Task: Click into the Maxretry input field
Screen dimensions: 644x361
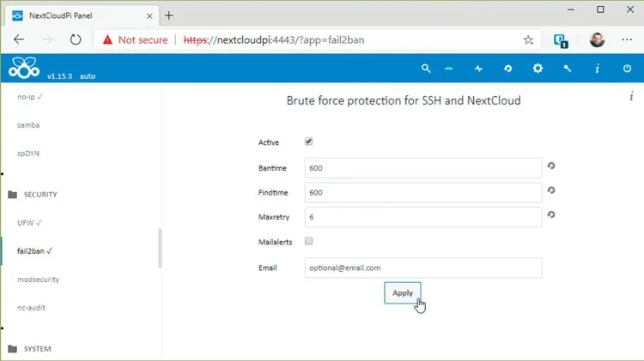Action: [x=423, y=217]
